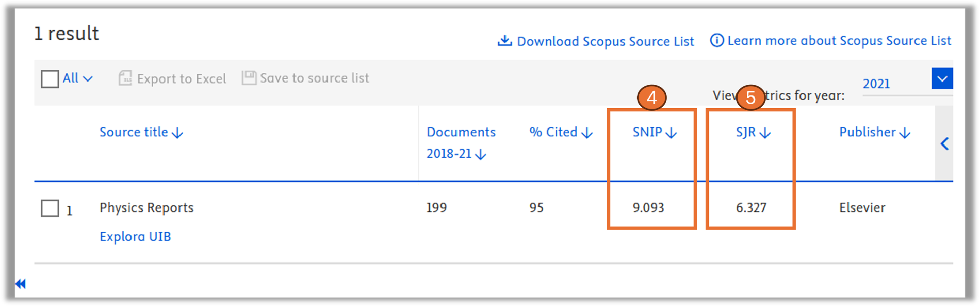Click the sort arrow next to SJR

pyautogui.click(x=765, y=133)
